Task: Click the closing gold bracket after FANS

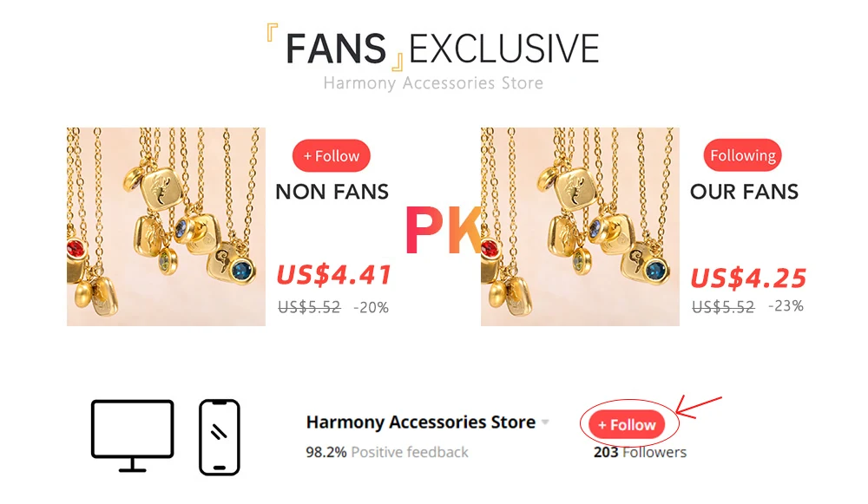Action: tap(398, 62)
